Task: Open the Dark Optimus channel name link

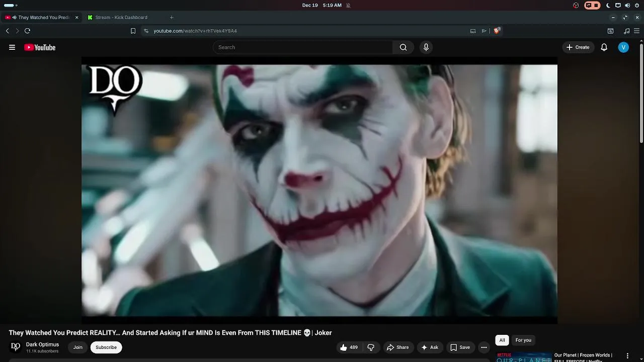Action: 42,344
